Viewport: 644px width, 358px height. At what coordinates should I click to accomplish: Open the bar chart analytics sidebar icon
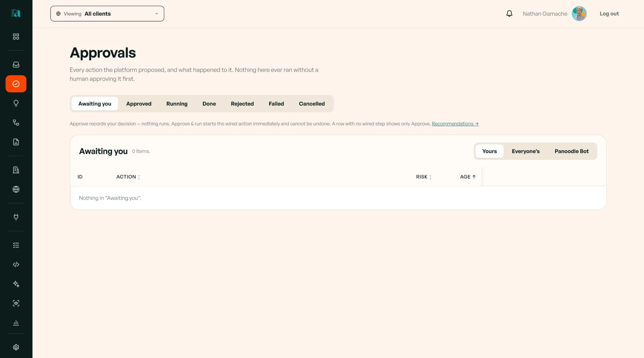pyautogui.click(x=16, y=323)
